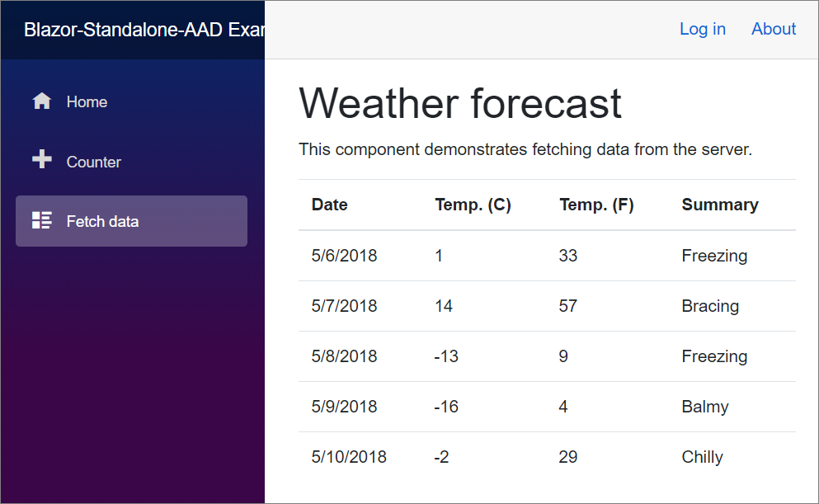
Task: Select the Summary column header
Action: [x=719, y=205]
